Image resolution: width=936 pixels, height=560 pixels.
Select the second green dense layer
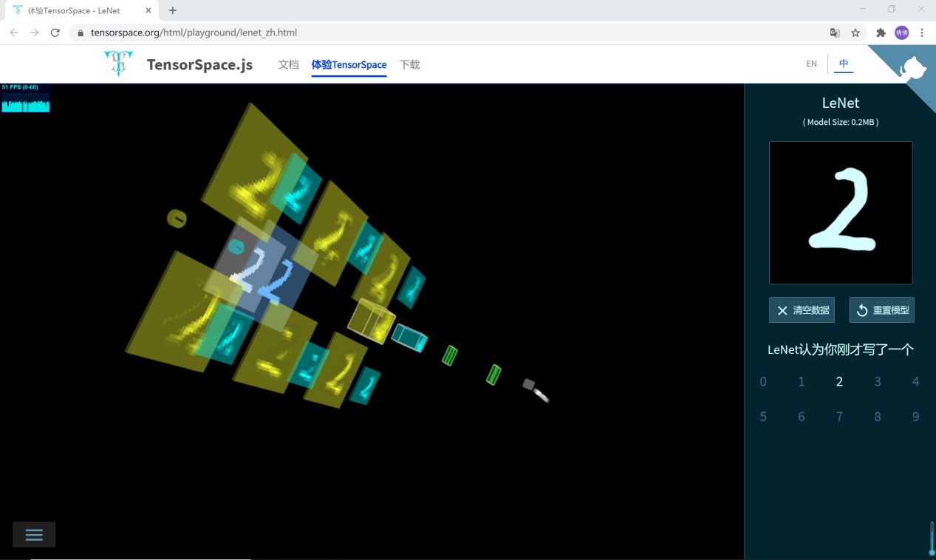(x=494, y=375)
